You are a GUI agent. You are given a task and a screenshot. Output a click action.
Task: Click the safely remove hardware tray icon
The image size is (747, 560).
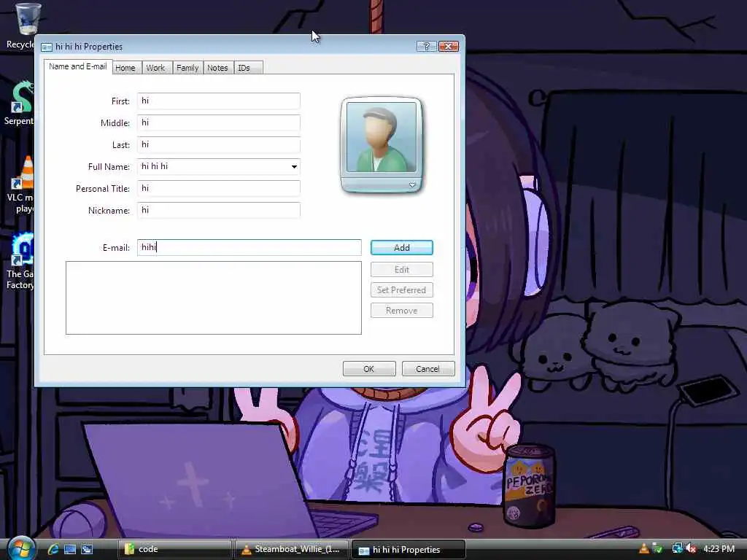point(657,549)
